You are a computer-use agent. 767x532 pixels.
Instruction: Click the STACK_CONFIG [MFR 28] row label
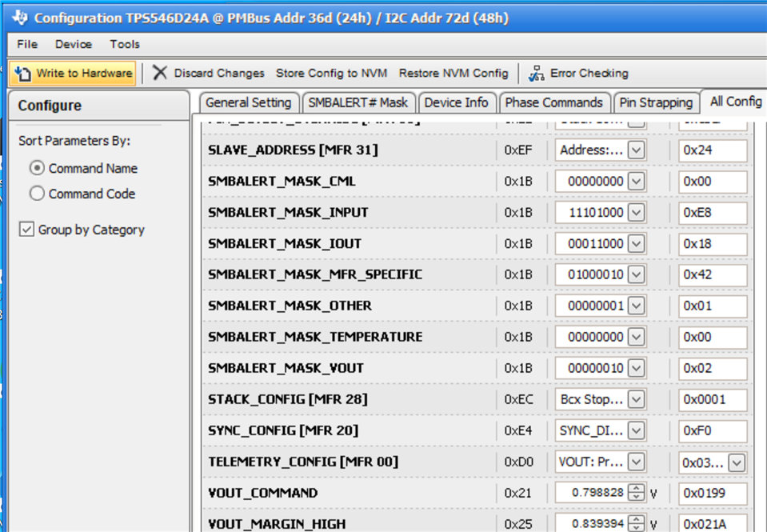(288, 399)
